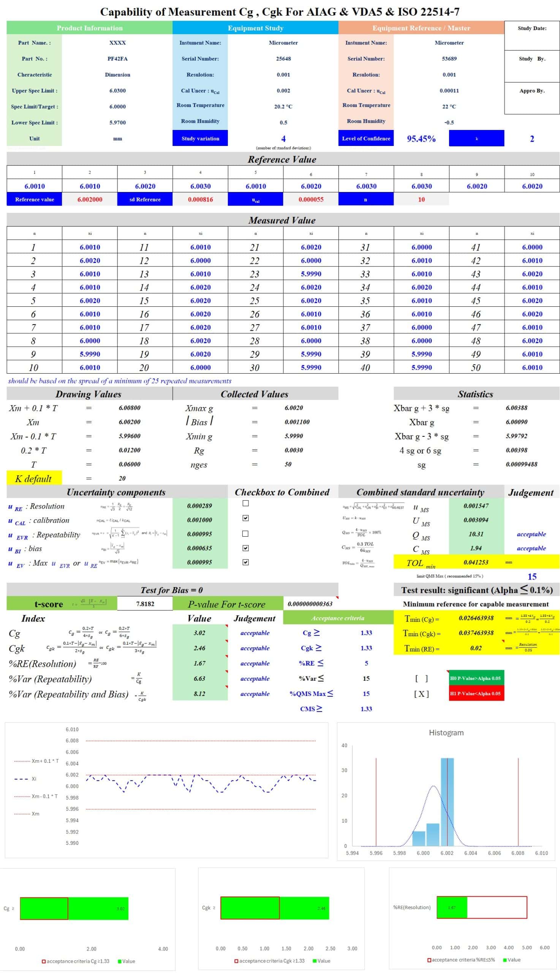Click acceptance criteria Cgk ≥1.33 legend marker
This screenshot has width=560, height=973.
pyautogui.click(x=237, y=961)
